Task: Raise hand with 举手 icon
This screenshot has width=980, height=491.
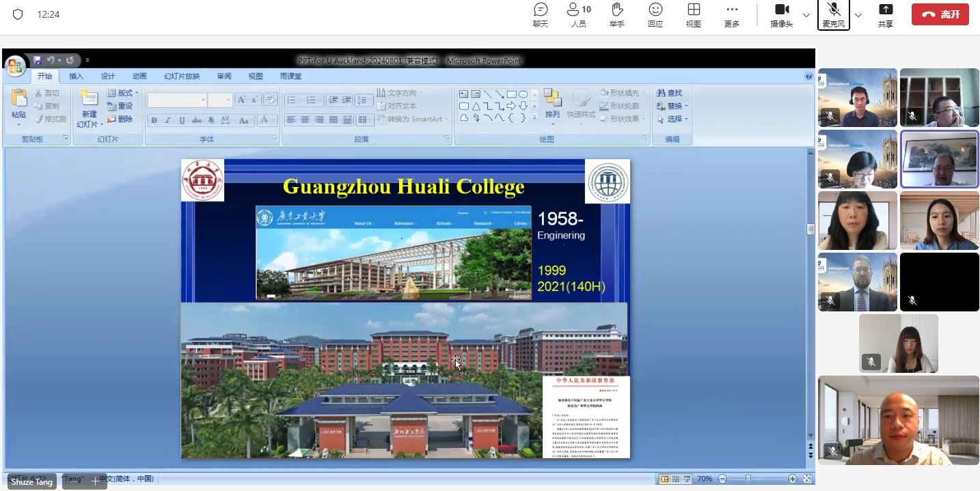Action: [617, 14]
